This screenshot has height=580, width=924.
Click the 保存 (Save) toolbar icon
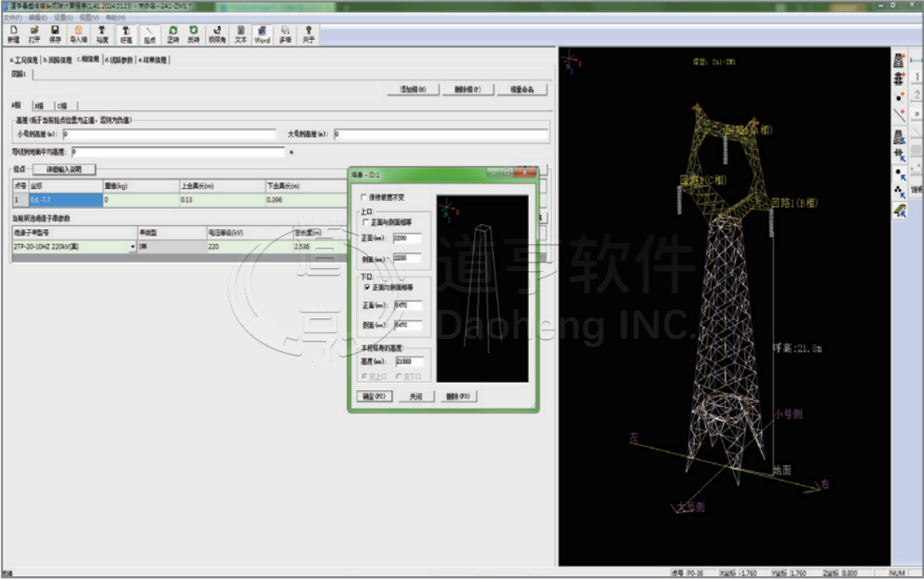coord(55,34)
